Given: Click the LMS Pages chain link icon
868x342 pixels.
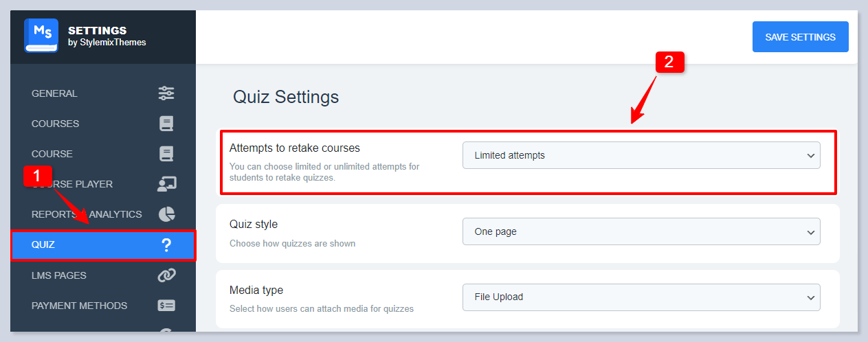Looking at the screenshot, I should coord(166,275).
